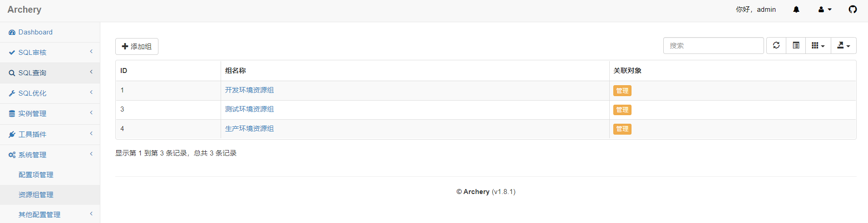Expand the SQL审核 sidebar menu

[x=33, y=53]
